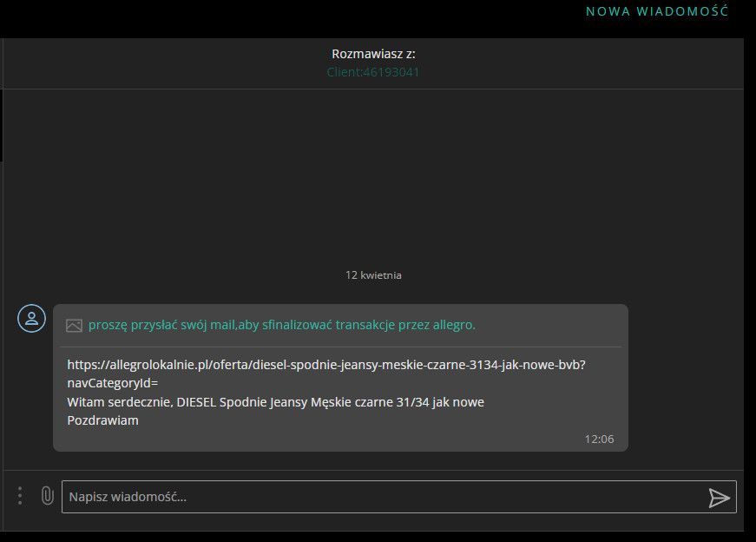Screen dimensions: 756x542
Task: Send the message with the arrow icon
Action: (x=719, y=497)
